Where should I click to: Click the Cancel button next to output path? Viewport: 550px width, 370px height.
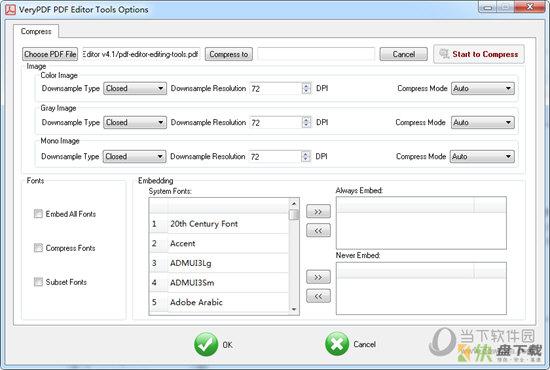(403, 54)
